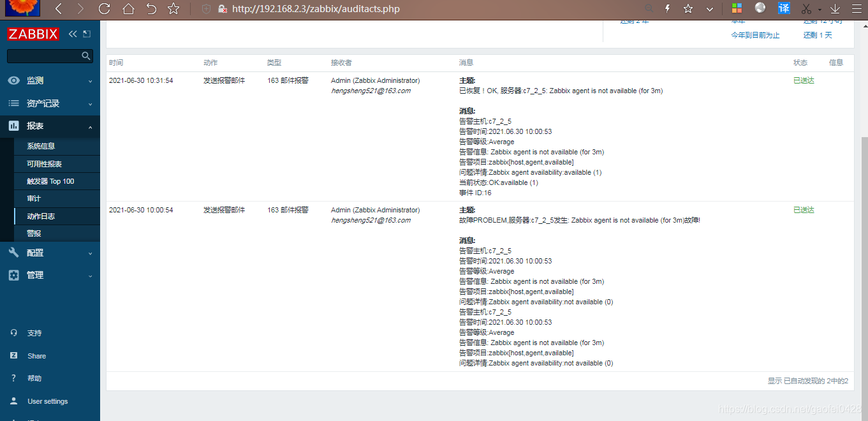Viewport: 868px width, 421px height.
Task: Click the browser forward arrow
Action: 80,9
